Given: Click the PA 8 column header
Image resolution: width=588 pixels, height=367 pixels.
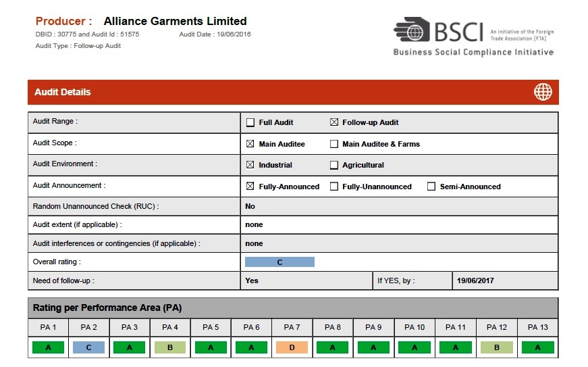Looking at the screenshot, I should click(x=333, y=327).
